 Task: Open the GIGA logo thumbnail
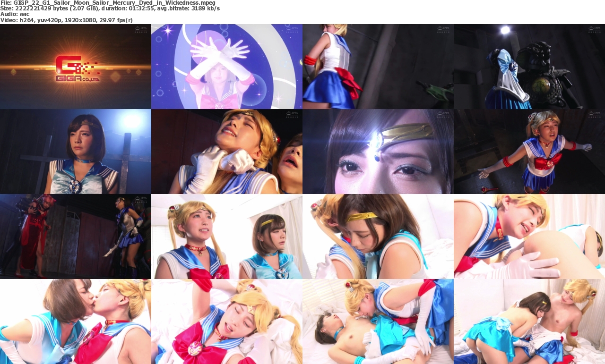76,67
